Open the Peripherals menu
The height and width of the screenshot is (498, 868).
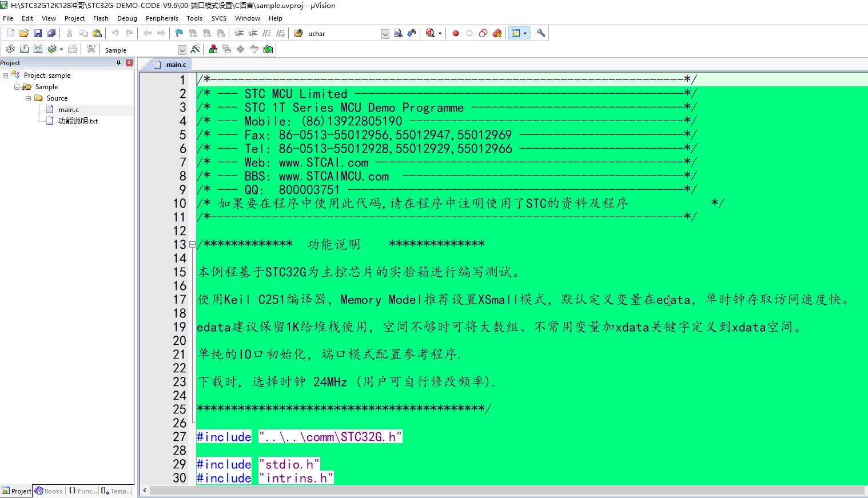pos(162,18)
